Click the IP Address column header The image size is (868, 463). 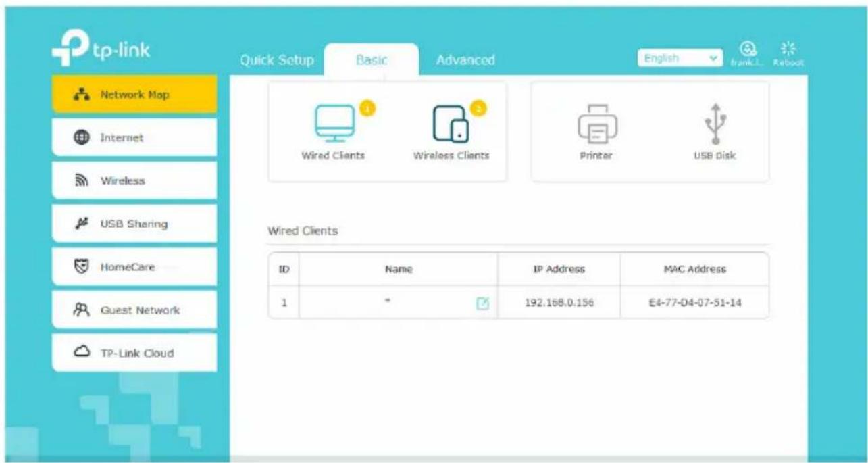click(x=559, y=269)
